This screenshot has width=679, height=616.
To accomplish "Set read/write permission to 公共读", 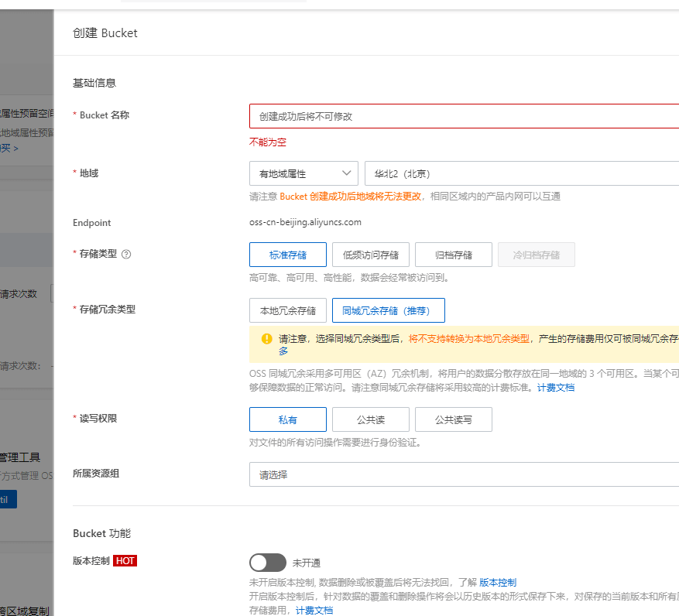I will coord(370,419).
